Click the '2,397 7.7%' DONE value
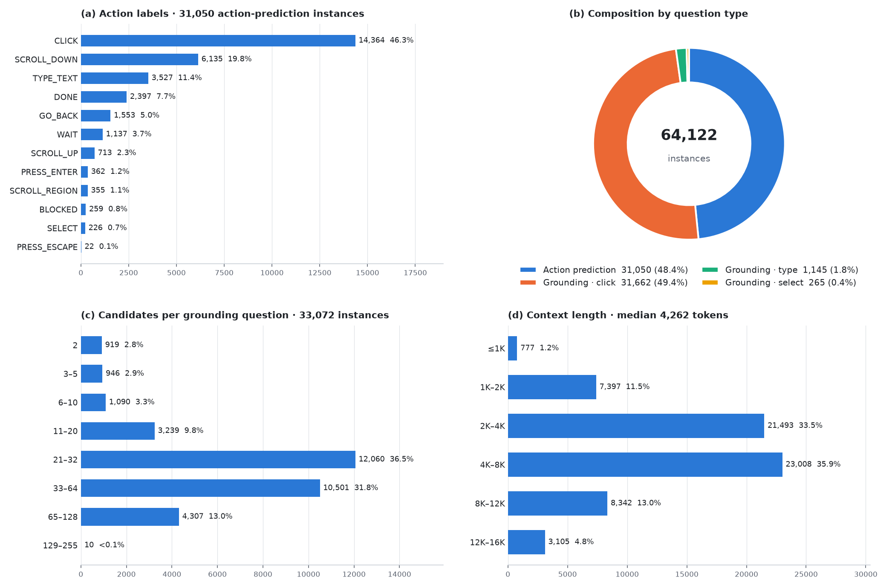The height and width of the screenshot is (588, 895). click(x=153, y=96)
